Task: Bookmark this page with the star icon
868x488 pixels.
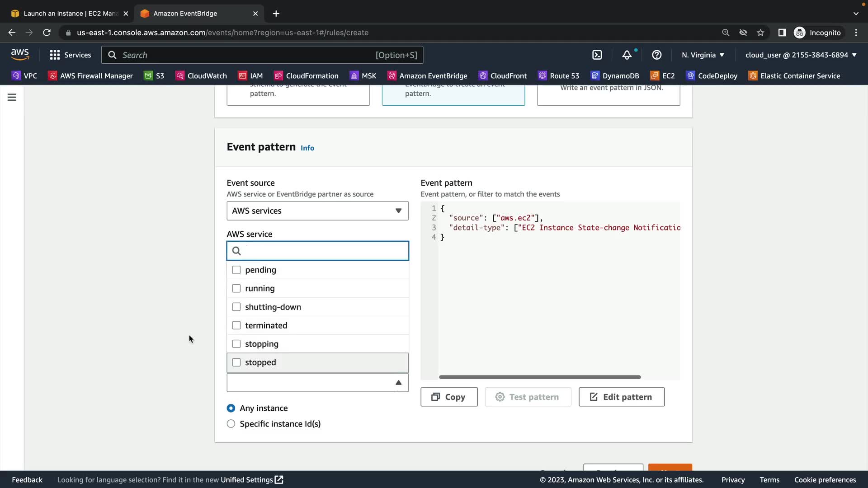Action: [x=760, y=33]
